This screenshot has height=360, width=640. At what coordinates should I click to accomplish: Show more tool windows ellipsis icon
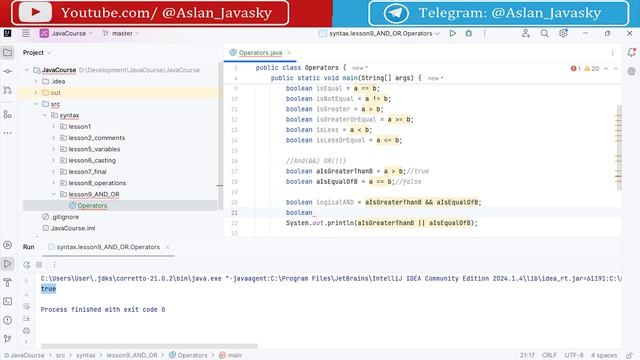(7, 133)
